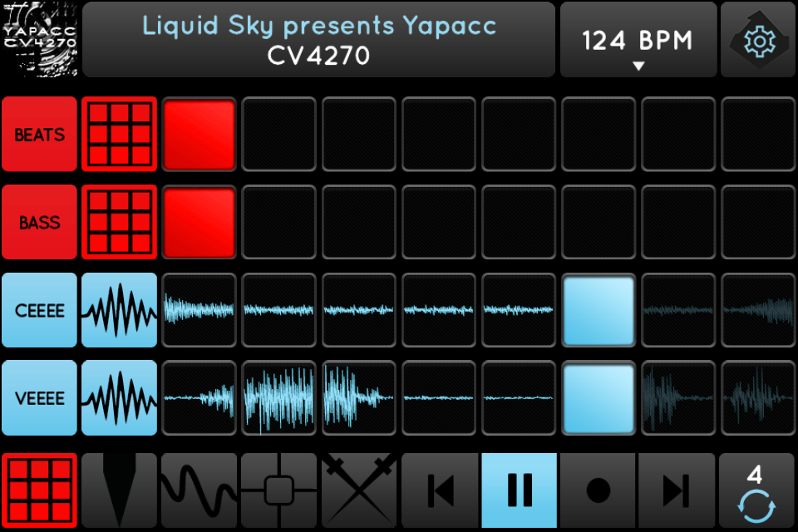Skip forward to the next section
The height and width of the screenshot is (532, 798).
pos(677,490)
